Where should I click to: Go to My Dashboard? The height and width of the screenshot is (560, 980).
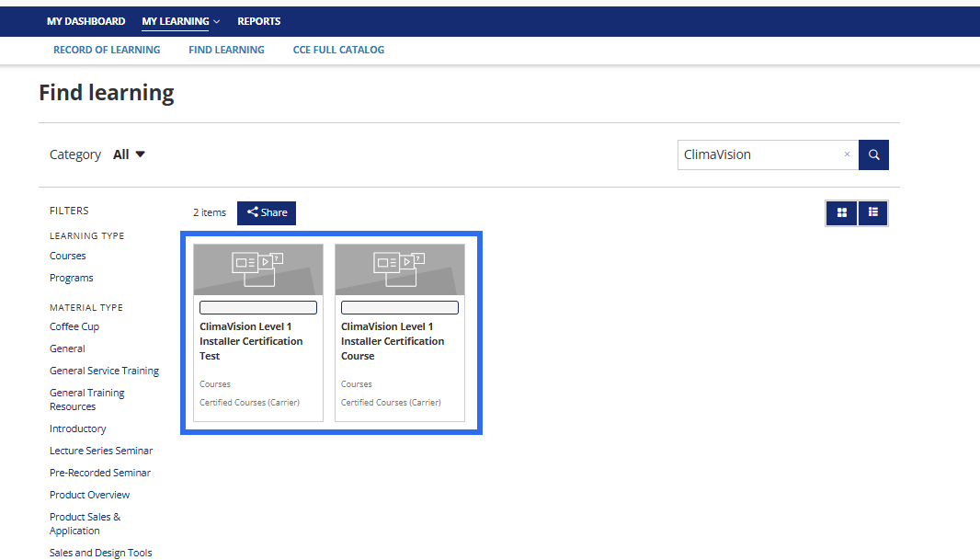[x=85, y=21]
